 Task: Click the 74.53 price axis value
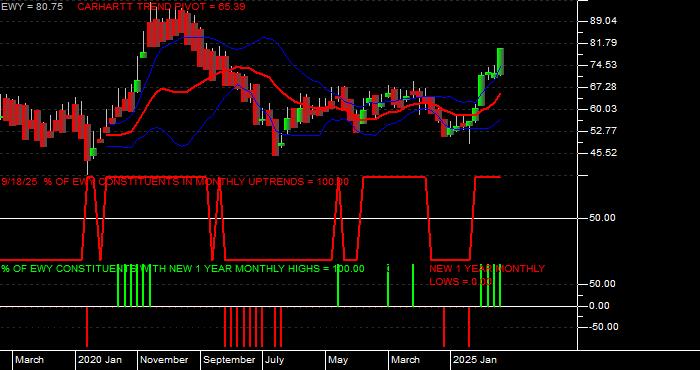pyautogui.click(x=604, y=65)
